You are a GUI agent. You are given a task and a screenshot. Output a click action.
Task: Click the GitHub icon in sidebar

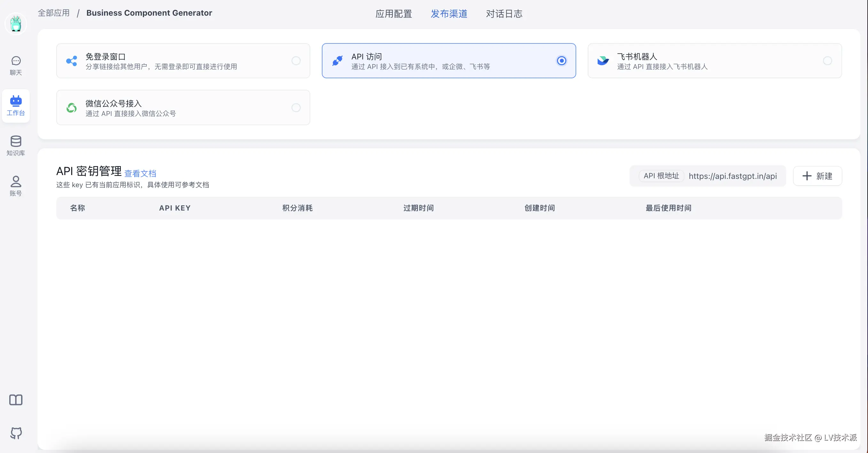tap(15, 433)
